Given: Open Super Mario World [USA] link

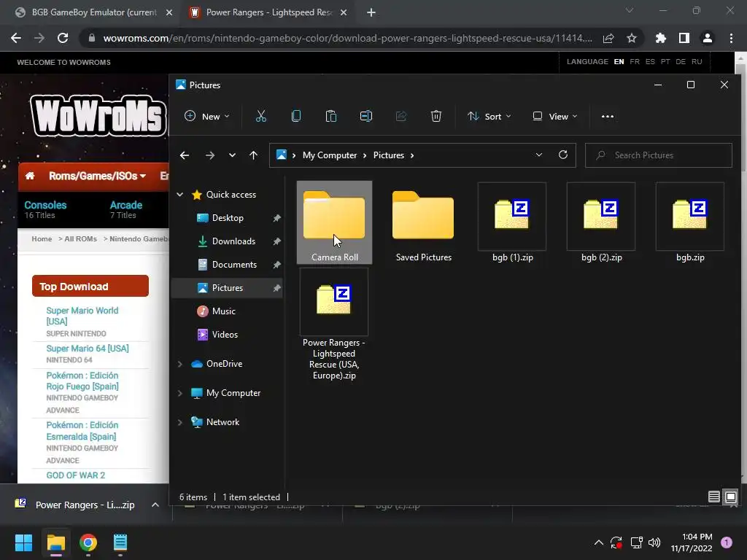Looking at the screenshot, I should [82, 316].
